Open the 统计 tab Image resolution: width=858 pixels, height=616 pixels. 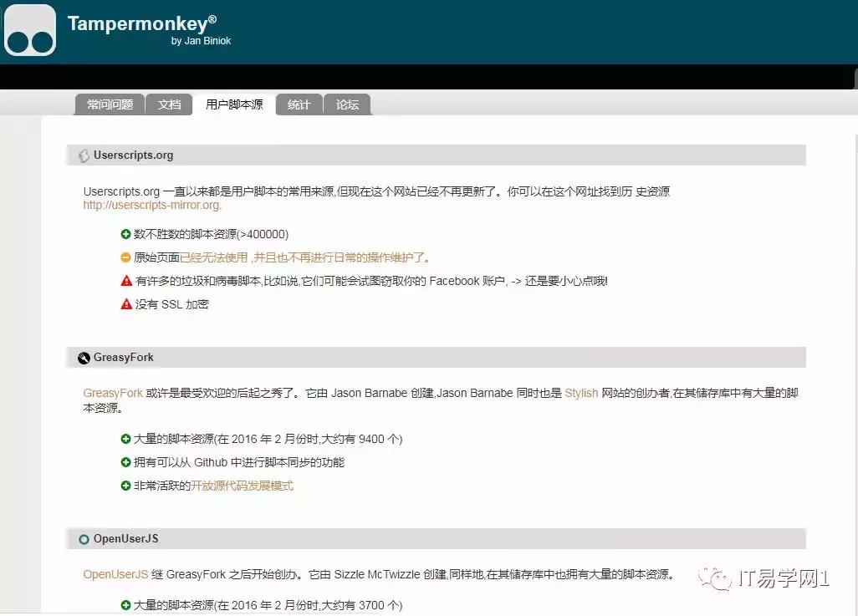pyautogui.click(x=299, y=104)
